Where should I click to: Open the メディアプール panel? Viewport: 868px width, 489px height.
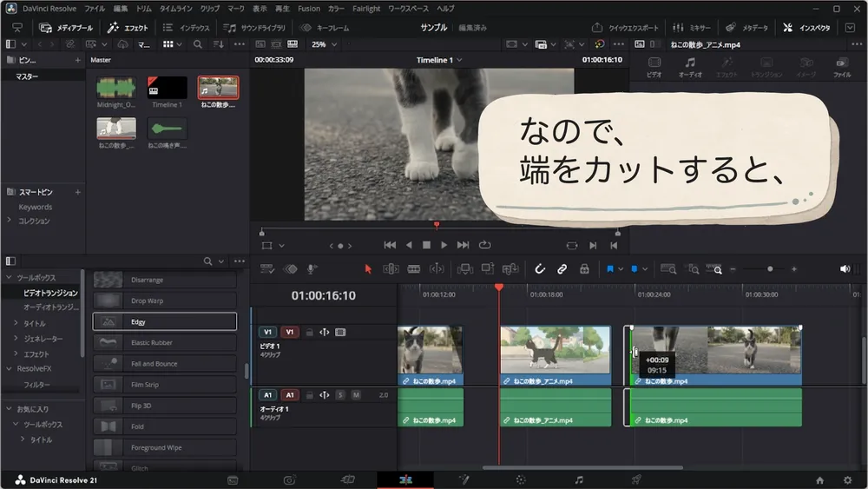66,28
